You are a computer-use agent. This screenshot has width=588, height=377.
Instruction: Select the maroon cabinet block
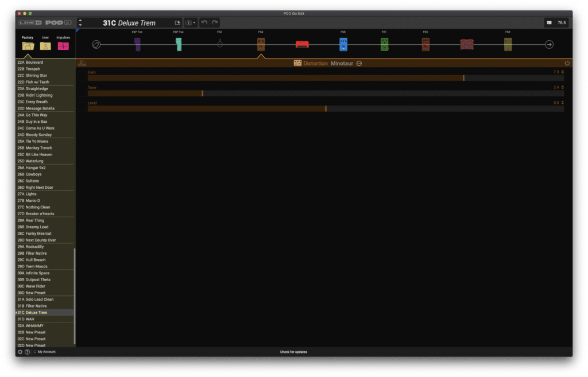(467, 45)
